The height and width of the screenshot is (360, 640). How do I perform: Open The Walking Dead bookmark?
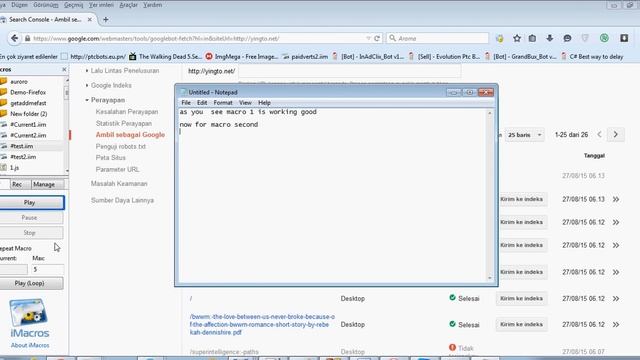click(165, 57)
